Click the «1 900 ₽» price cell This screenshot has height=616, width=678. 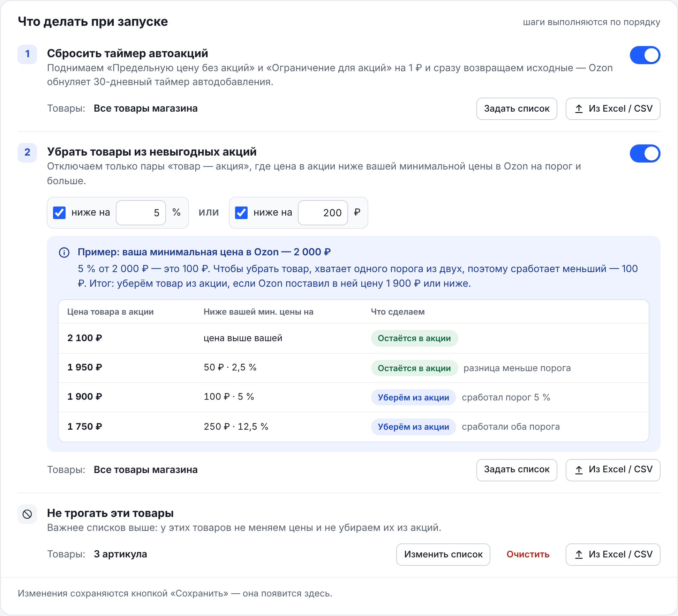point(85,397)
